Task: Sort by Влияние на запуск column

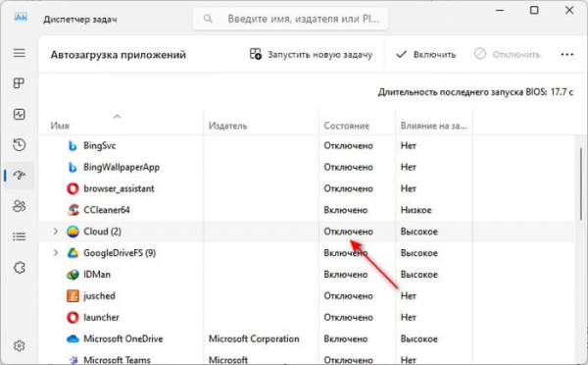Action: [x=433, y=126]
